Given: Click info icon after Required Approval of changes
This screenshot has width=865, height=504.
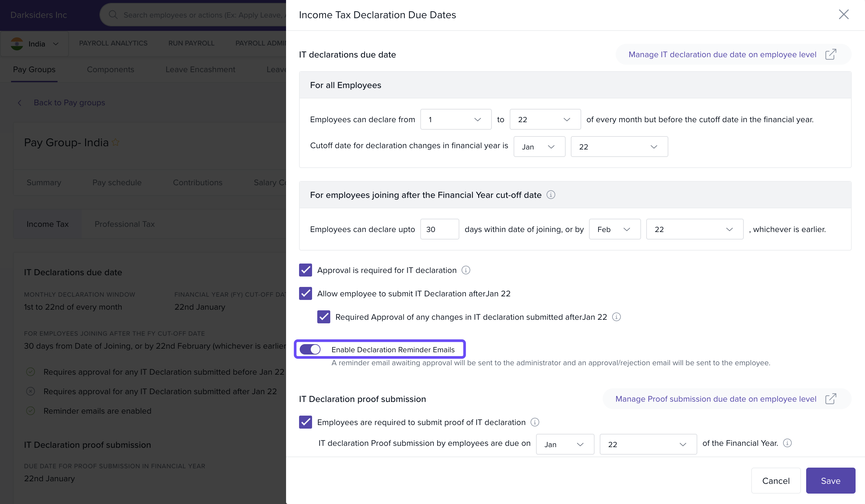Looking at the screenshot, I should coord(616,317).
